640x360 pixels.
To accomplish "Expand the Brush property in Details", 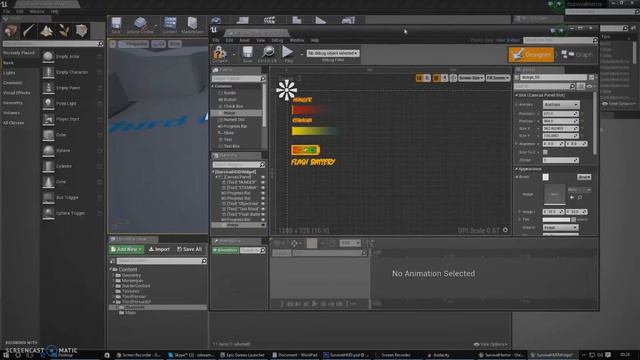I will [x=517, y=177].
